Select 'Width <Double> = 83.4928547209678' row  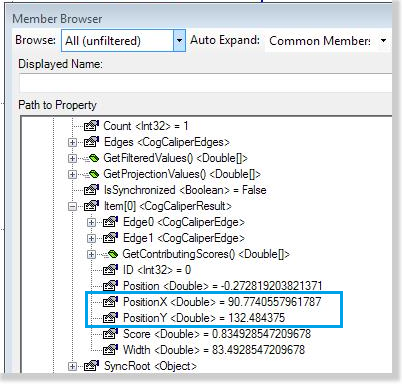click(x=214, y=350)
